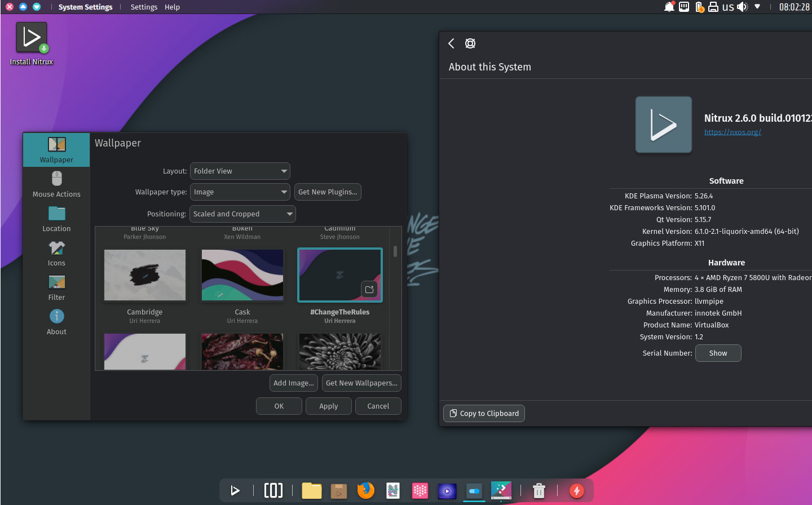
Task: Open the Positioning dropdown
Action: [x=242, y=214]
